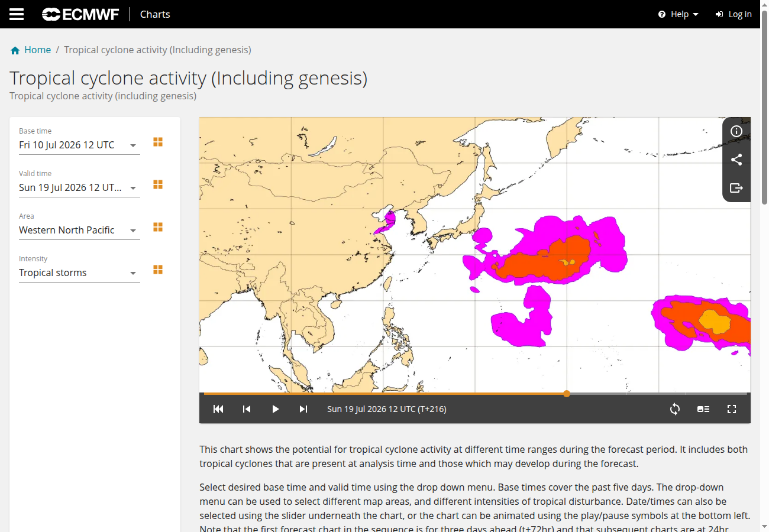Click the Log in link

734,14
